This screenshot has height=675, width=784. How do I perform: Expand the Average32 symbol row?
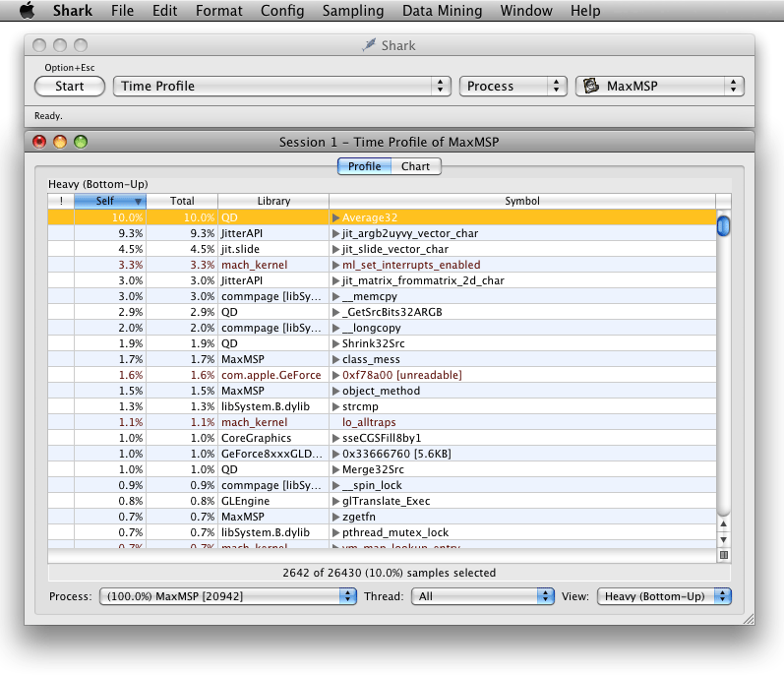335,217
